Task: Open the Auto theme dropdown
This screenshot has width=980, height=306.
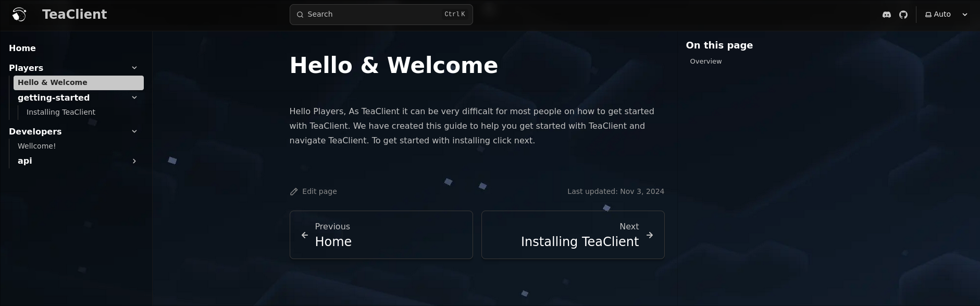Action: [x=947, y=15]
